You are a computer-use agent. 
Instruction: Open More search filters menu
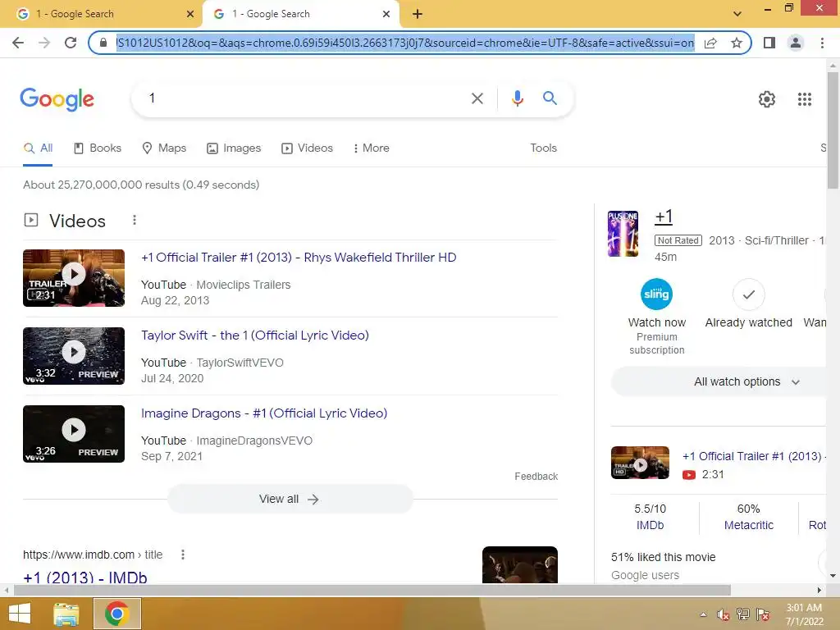[x=371, y=148]
